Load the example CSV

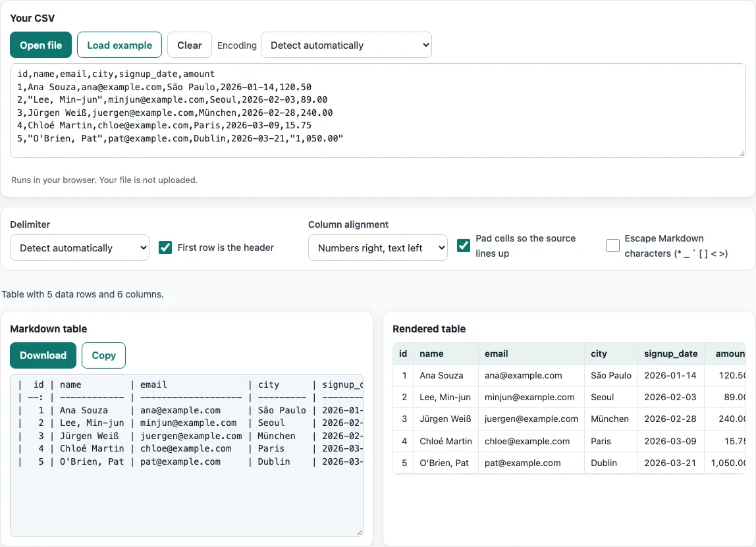click(120, 45)
